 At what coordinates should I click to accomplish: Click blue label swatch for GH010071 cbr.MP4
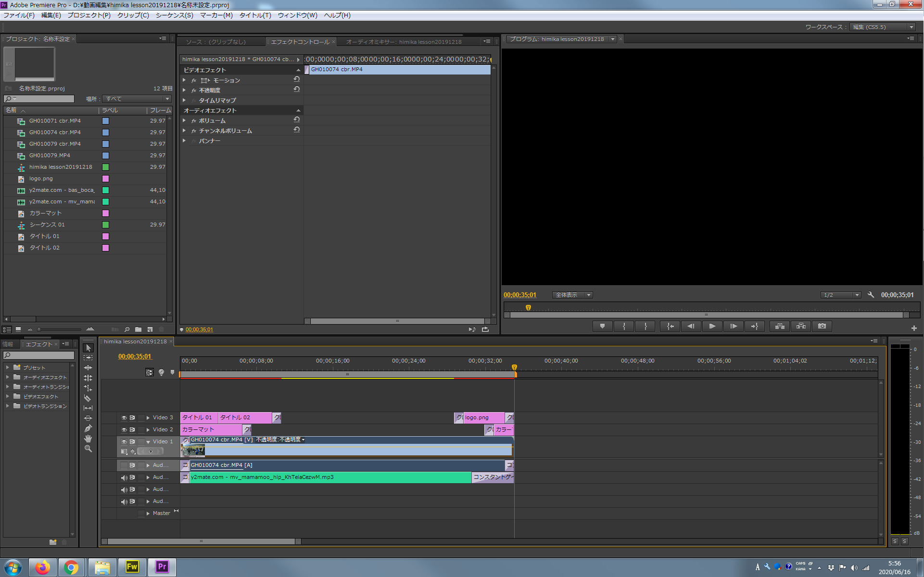(105, 121)
